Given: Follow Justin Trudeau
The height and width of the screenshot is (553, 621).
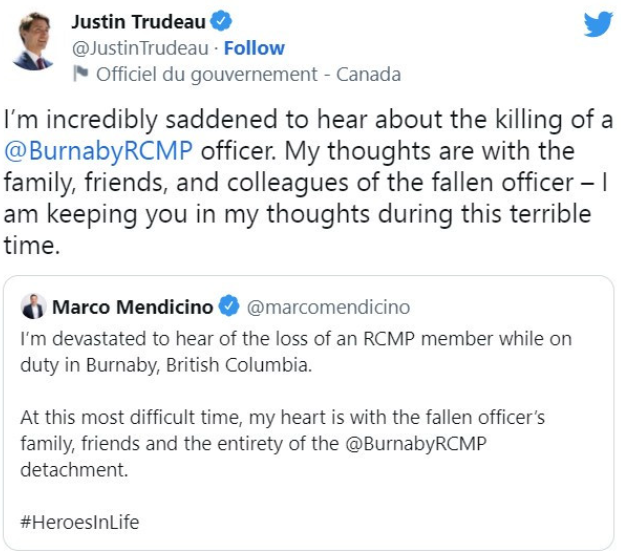Looking at the screenshot, I should (254, 48).
